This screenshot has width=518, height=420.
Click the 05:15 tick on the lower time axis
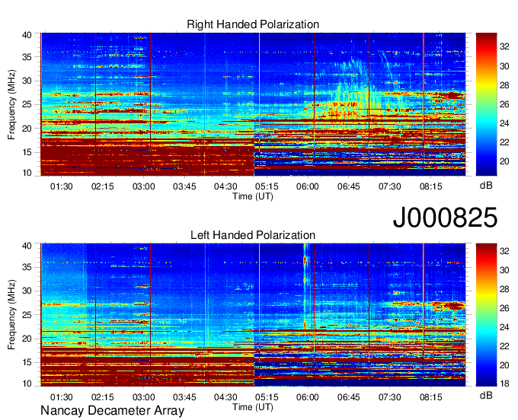coord(267,397)
